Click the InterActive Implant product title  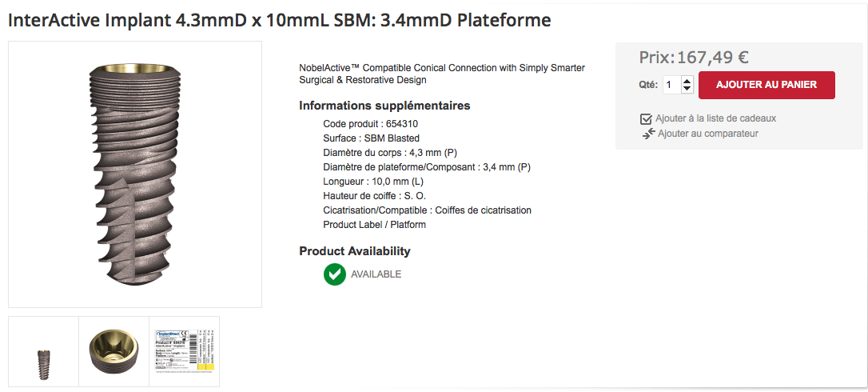click(279, 20)
